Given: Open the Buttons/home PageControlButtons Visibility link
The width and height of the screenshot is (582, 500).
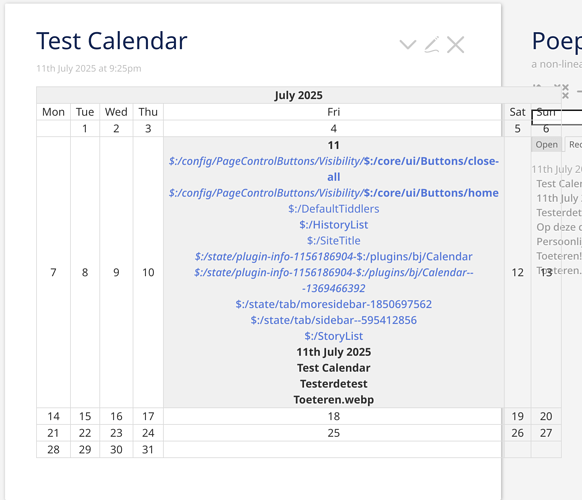Looking at the screenshot, I should tap(333, 193).
